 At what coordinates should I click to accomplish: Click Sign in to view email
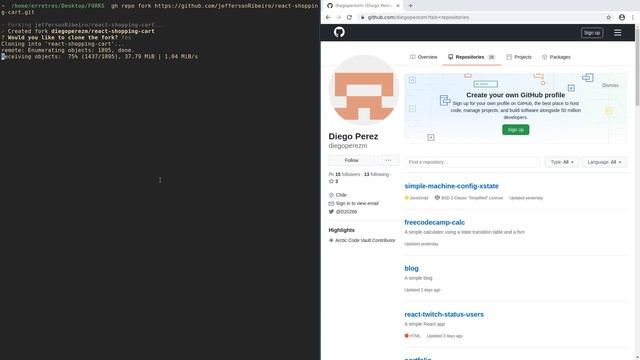[x=357, y=203]
